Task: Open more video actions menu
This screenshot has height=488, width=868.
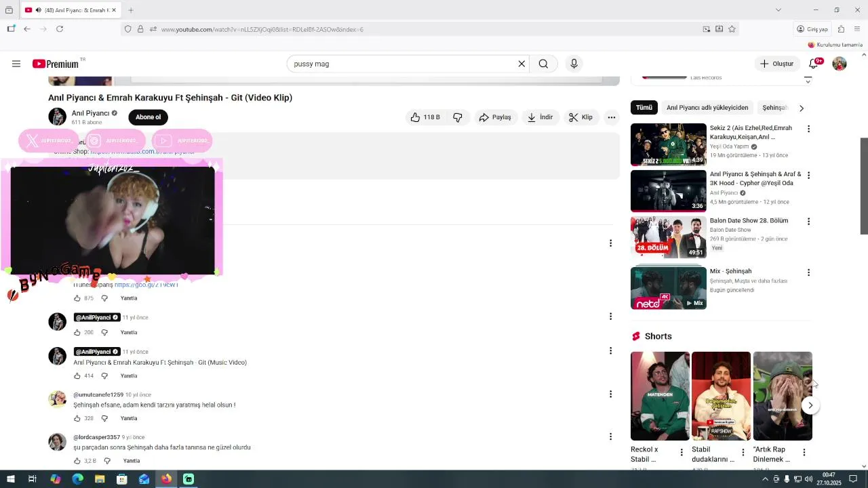Action: click(611, 117)
